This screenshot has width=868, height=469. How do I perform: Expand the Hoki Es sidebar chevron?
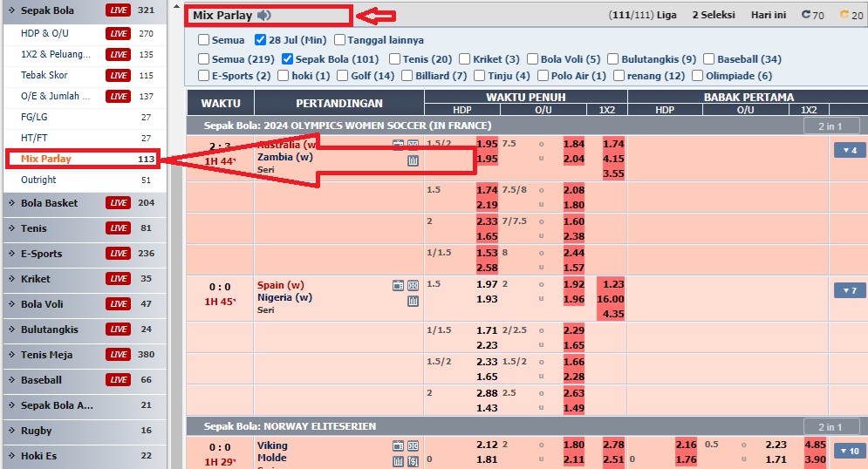[x=11, y=456]
